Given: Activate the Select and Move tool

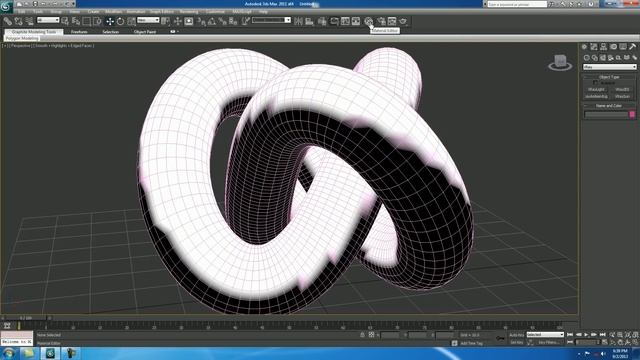Looking at the screenshot, I should [110, 21].
